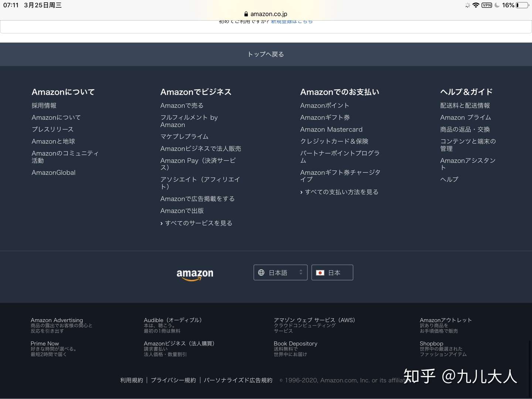Open Book Depository footer link

coord(296,344)
